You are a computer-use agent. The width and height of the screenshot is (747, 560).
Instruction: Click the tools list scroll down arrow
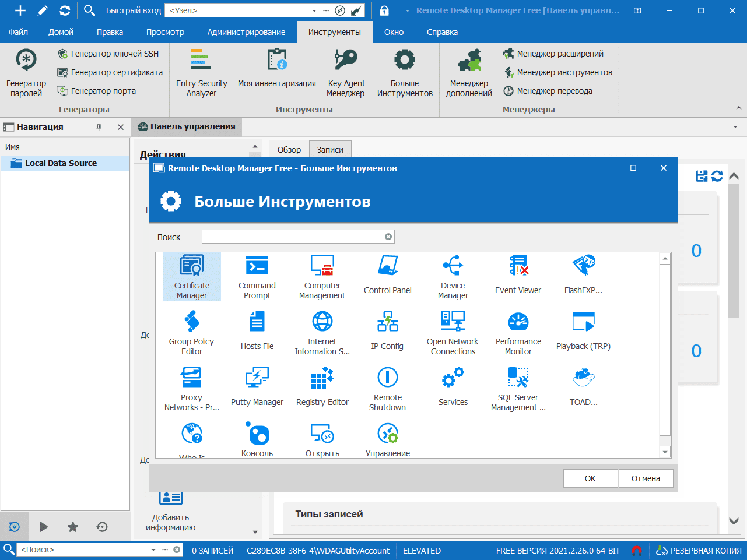point(665,452)
